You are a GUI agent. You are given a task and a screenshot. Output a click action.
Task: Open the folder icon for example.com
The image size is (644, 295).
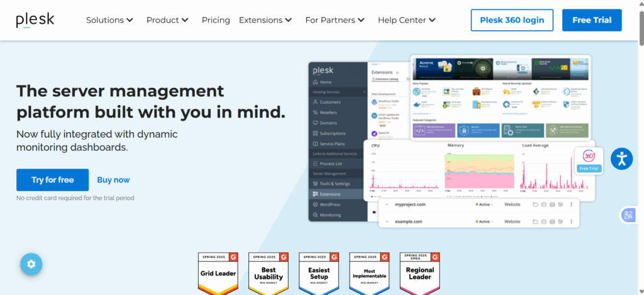(x=535, y=221)
